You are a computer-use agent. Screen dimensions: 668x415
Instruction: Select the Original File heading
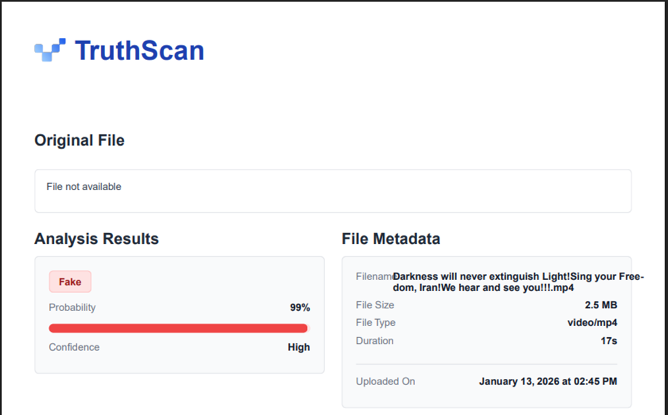coord(79,140)
